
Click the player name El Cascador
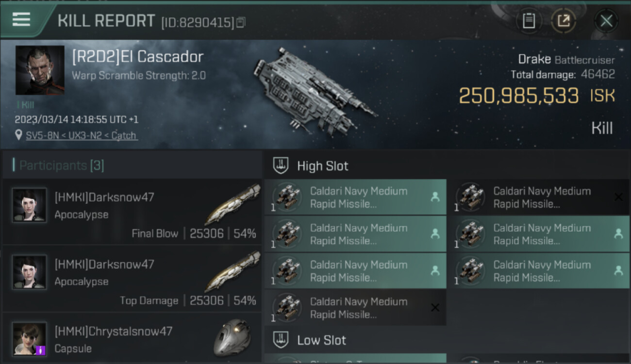[137, 57]
